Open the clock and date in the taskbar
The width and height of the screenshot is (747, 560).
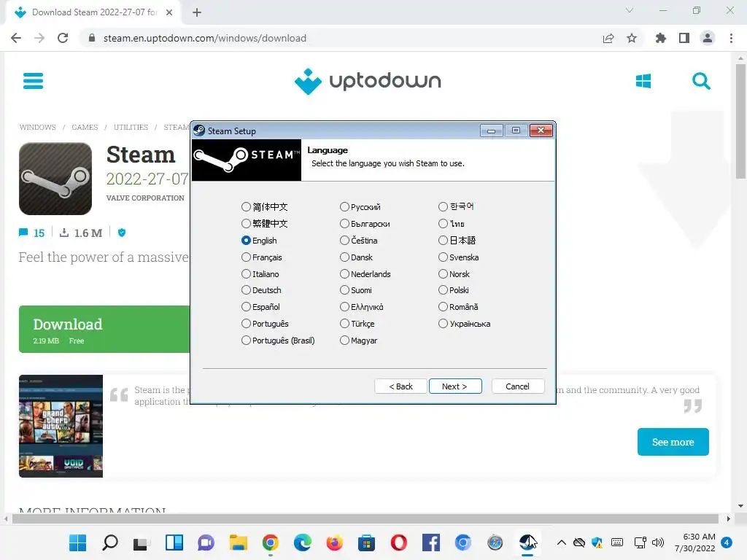(695, 542)
